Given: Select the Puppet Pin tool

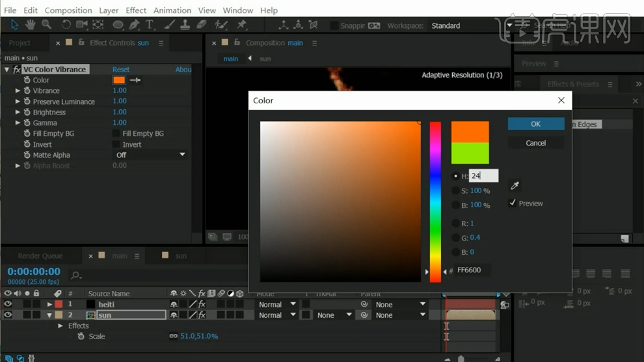Looking at the screenshot, I should pyautogui.click(x=241, y=25).
